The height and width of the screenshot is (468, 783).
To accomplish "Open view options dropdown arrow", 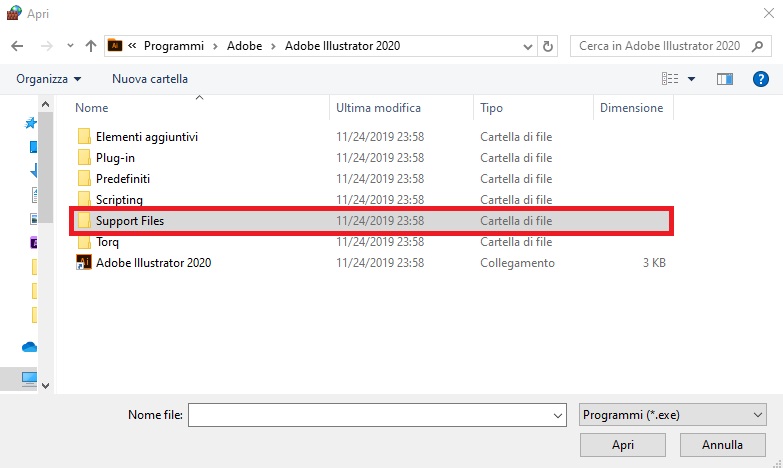I will [x=692, y=79].
